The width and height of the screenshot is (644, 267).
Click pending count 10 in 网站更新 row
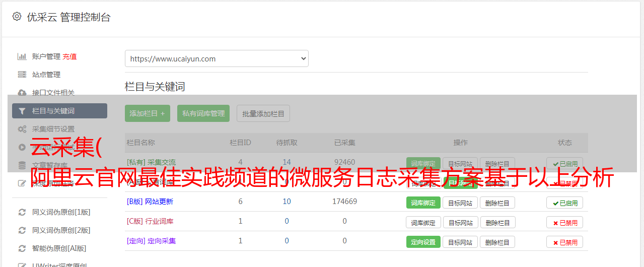pyautogui.click(x=287, y=202)
